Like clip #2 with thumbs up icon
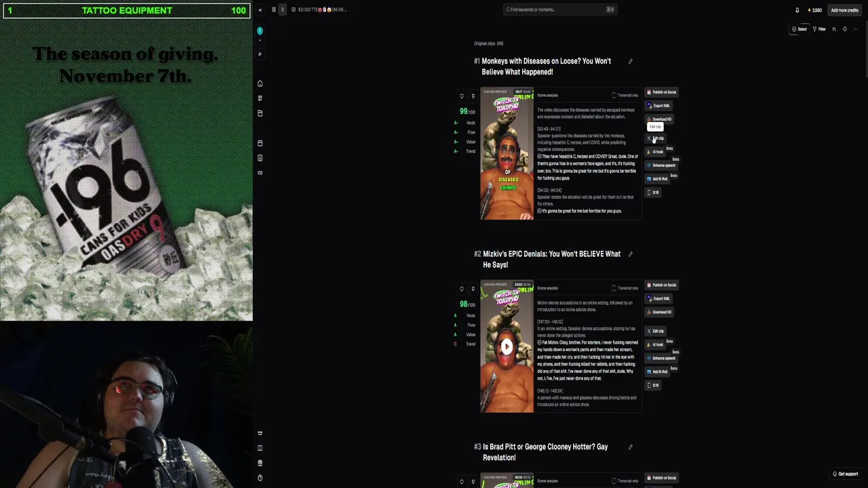The height and width of the screenshot is (488, 868). click(x=462, y=289)
